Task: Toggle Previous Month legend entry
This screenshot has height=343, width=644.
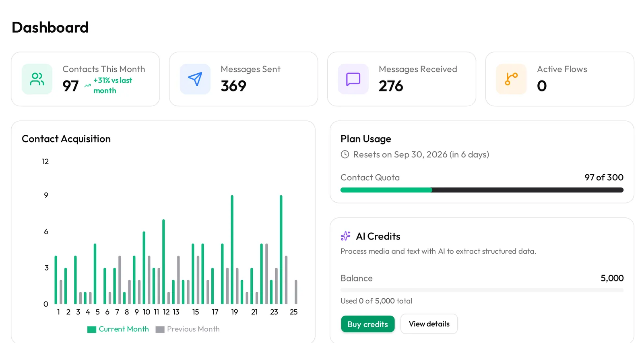Action: pyautogui.click(x=188, y=329)
